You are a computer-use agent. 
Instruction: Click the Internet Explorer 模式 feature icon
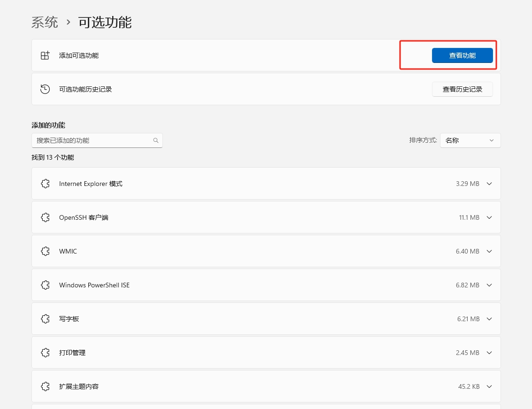point(45,184)
